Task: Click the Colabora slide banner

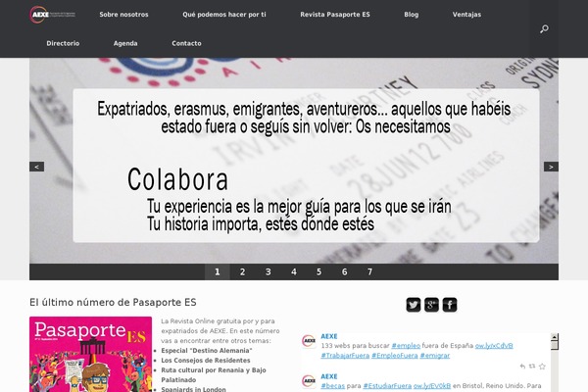Action: pos(294,161)
